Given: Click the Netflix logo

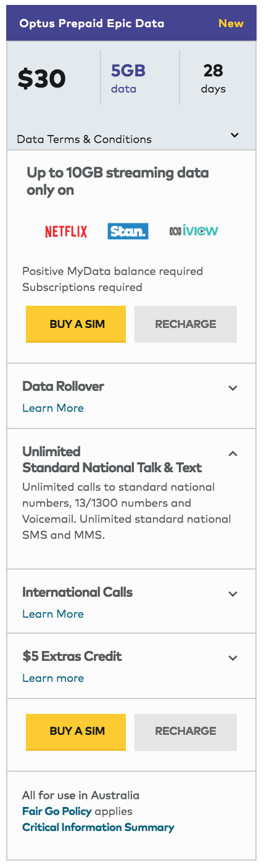Looking at the screenshot, I should pyautogui.click(x=66, y=231).
